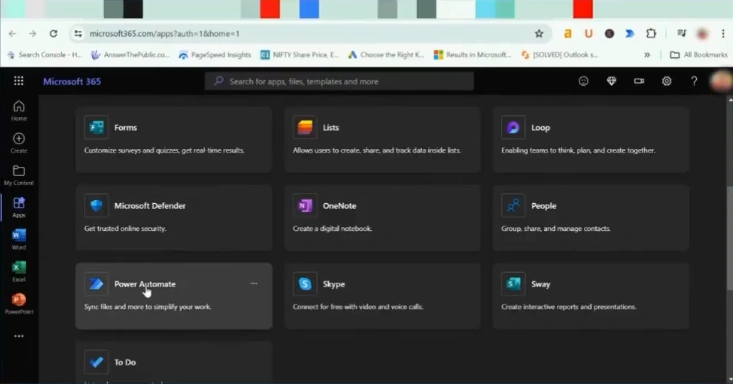Reload the page in browser
The image size is (733, 384).
[x=53, y=34]
